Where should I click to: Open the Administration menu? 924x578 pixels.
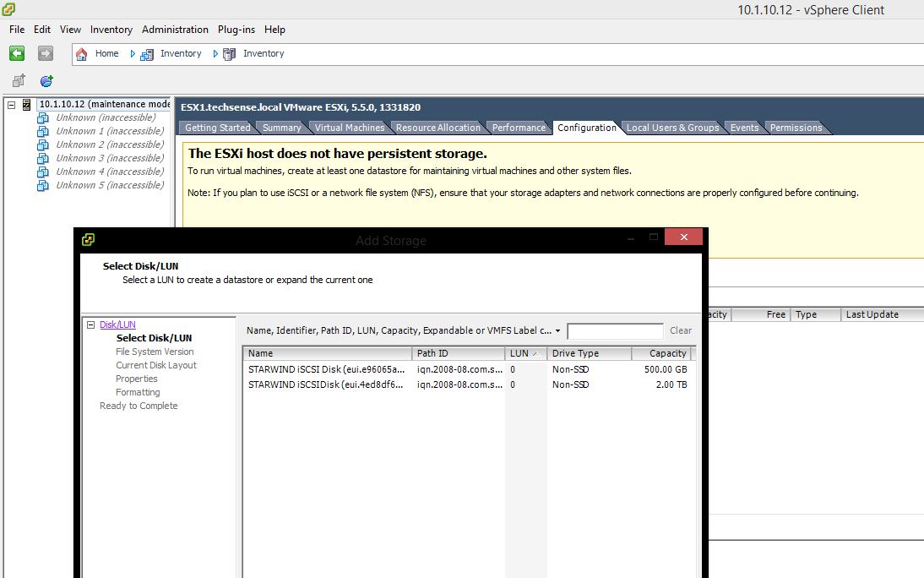[x=175, y=30]
